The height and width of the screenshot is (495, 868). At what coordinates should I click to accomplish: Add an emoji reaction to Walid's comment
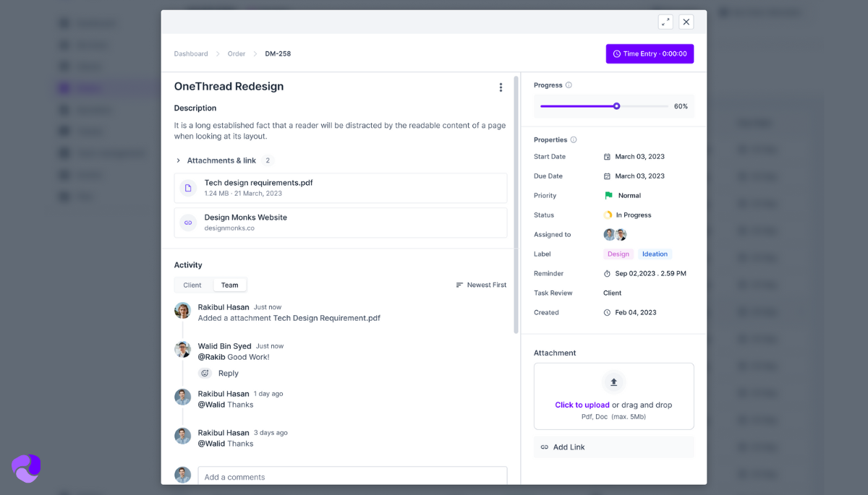205,373
